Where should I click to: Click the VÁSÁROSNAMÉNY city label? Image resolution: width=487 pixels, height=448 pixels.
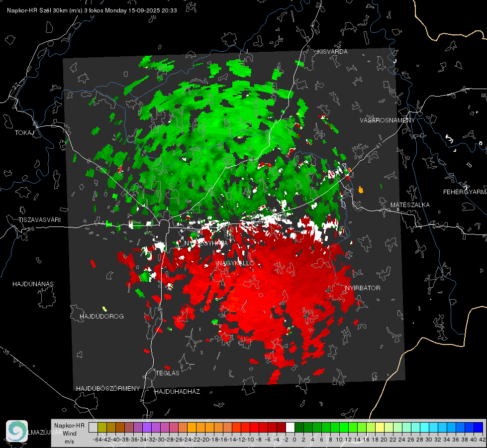pyautogui.click(x=388, y=120)
